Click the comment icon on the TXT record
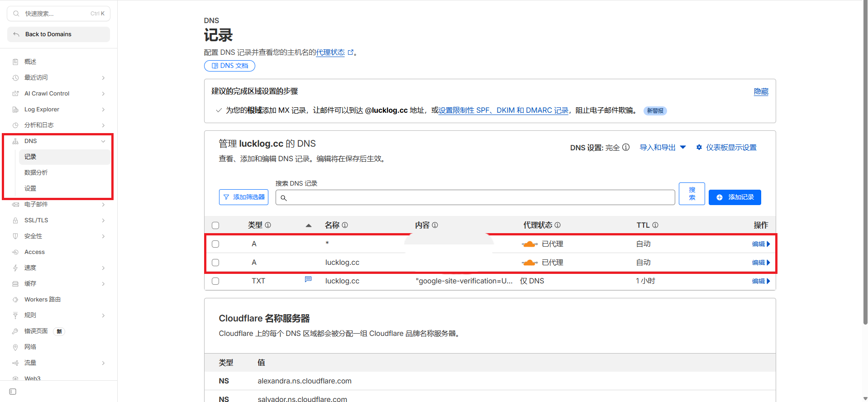 click(x=308, y=279)
